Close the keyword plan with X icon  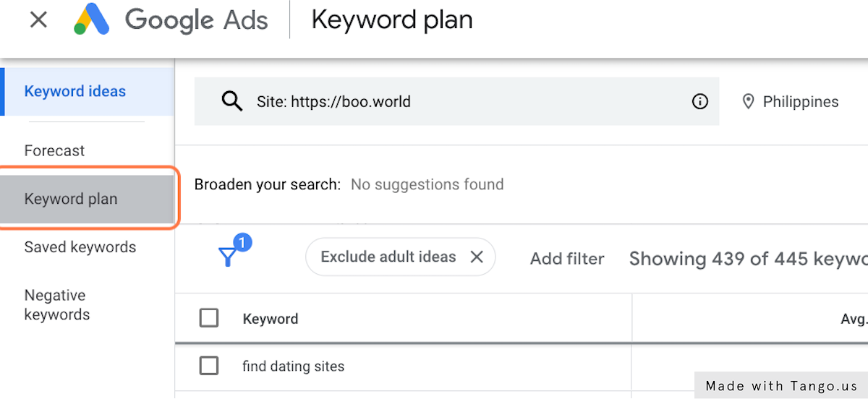coord(38,20)
